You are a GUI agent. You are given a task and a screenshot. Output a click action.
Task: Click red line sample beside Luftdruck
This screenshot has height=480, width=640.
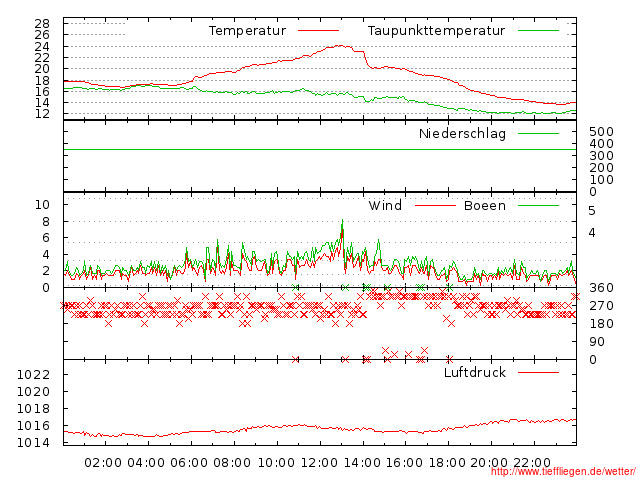click(538, 372)
